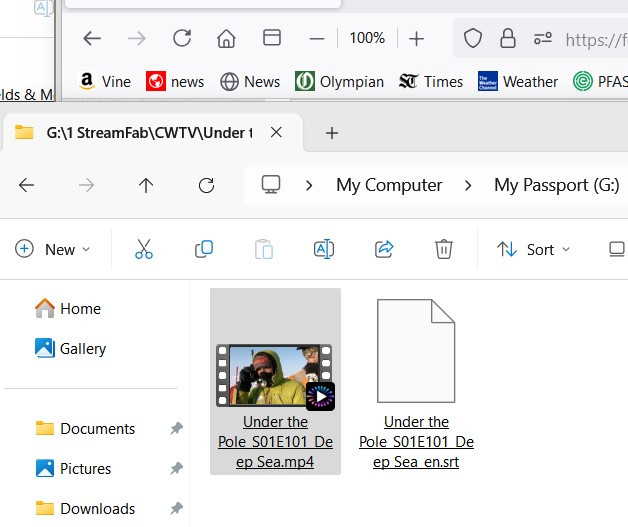Open the Sort dropdown

[533, 249]
